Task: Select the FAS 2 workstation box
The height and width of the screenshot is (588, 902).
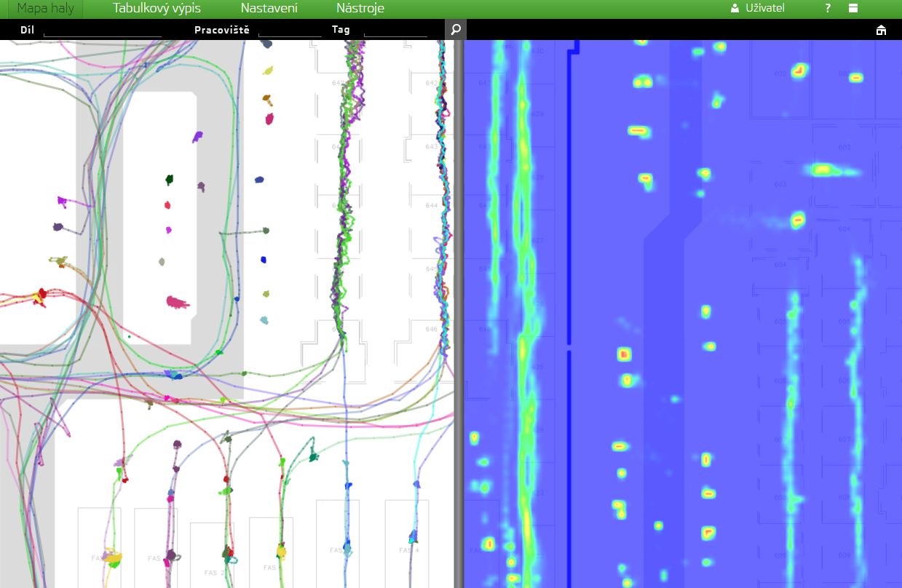Action: 212,555
